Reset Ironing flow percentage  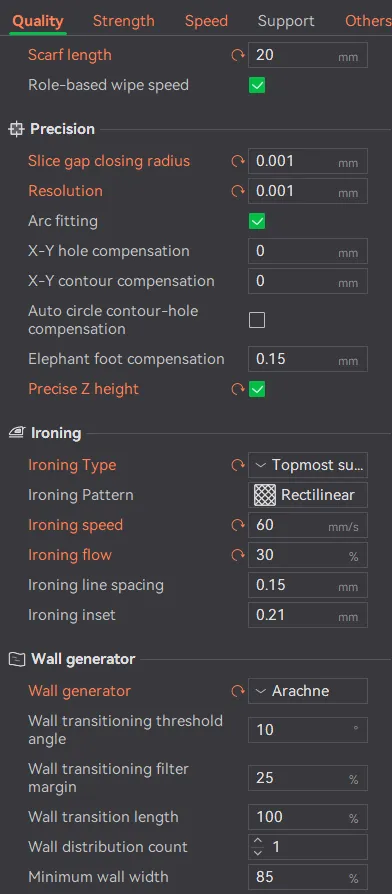coord(238,555)
